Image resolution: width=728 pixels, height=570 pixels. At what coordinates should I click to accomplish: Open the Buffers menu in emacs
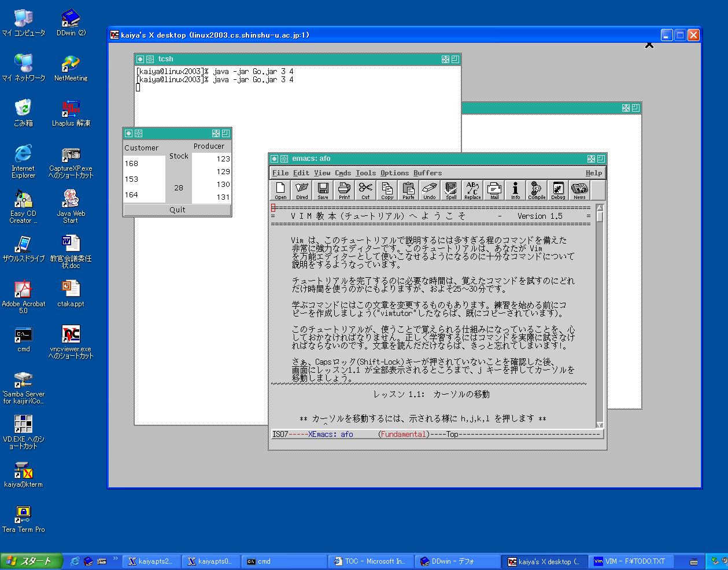pos(428,173)
